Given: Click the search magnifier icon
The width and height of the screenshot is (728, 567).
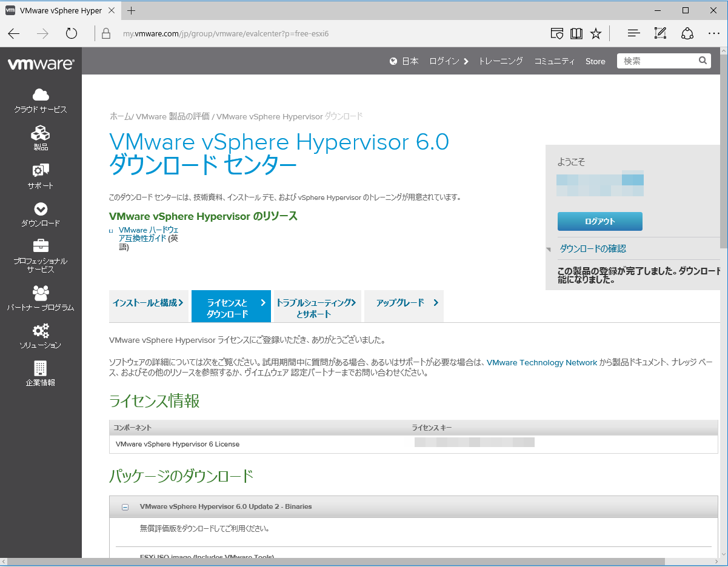Looking at the screenshot, I should click(x=703, y=61).
